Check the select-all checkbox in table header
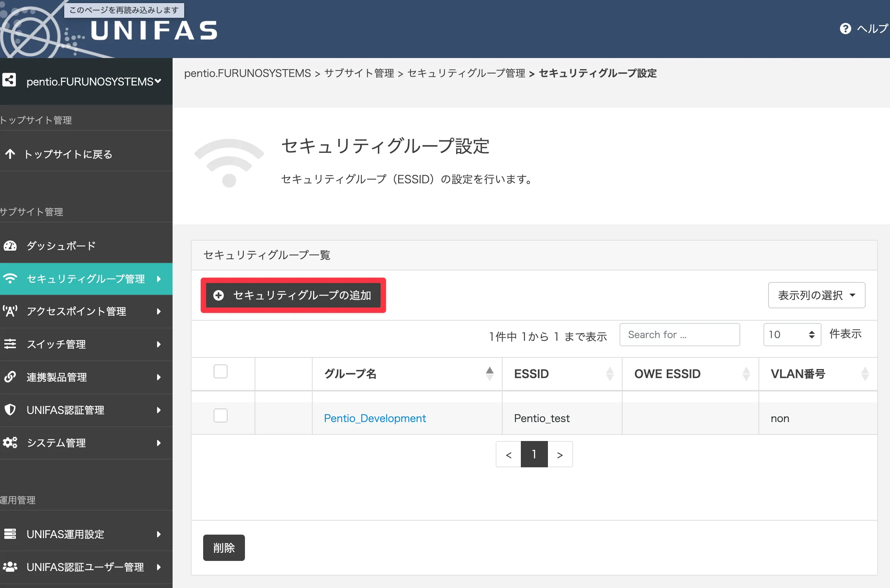This screenshot has width=890, height=588. click(x=221, y=372)
